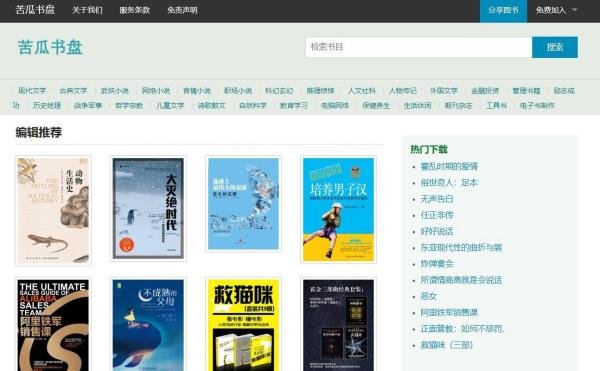The image size is (600, 371).
Task: Open 东亚现代性的曲折与展 hot download link
Action: point(461,247)
